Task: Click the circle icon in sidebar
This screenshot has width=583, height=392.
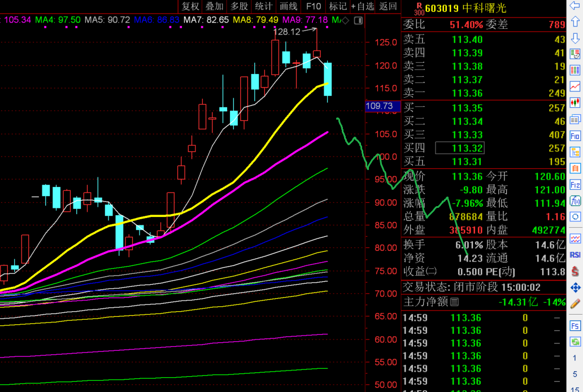Action: [575, 217]
